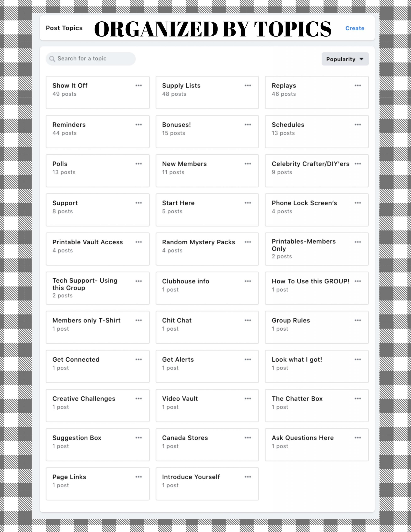Click the three dots beside Polls
The width and height of the screenshot is (411, 532).
(139, 164)
